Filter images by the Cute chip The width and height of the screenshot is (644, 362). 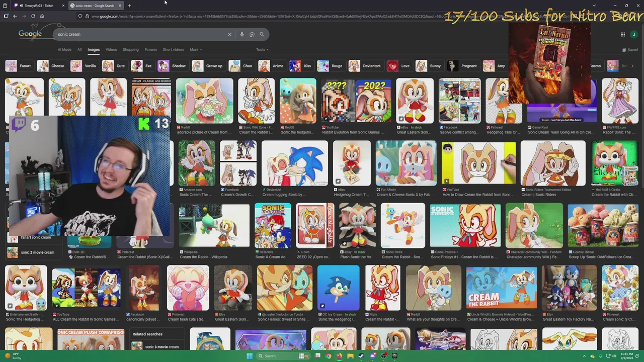[115, 66]
